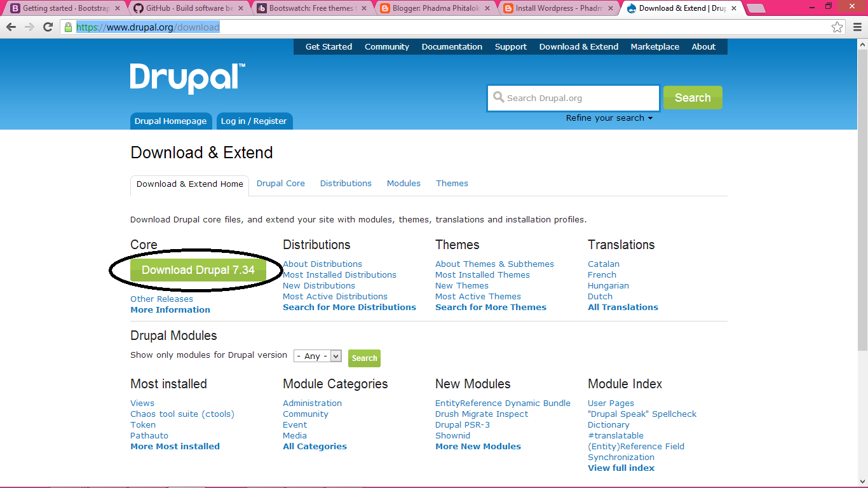
Task: Open Chaos tool suite (ctools) link
Action: 182,414
